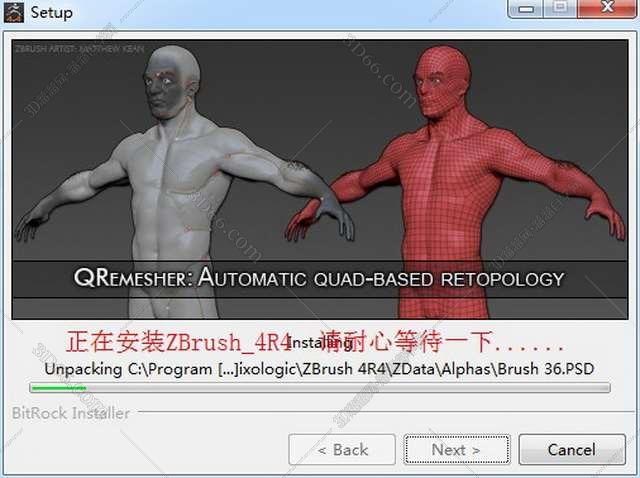
Task: Click the ZBrush icon in the title bar
Action: (13, 11)
